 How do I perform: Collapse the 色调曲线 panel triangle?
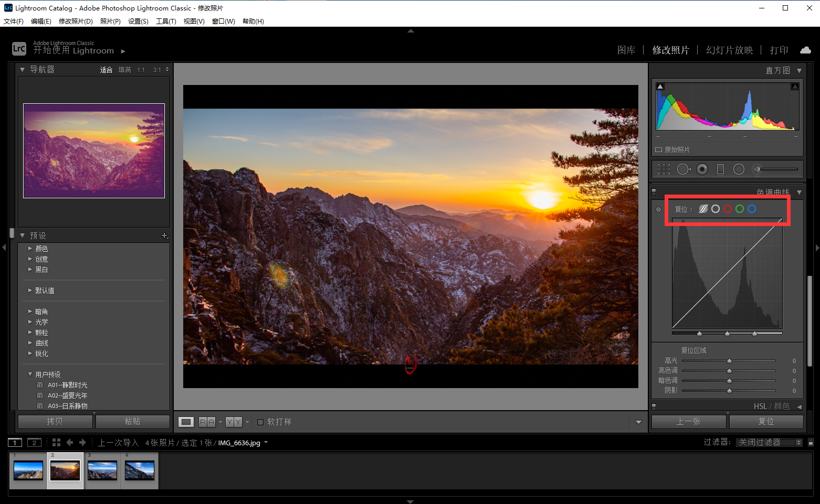(799, 192)
